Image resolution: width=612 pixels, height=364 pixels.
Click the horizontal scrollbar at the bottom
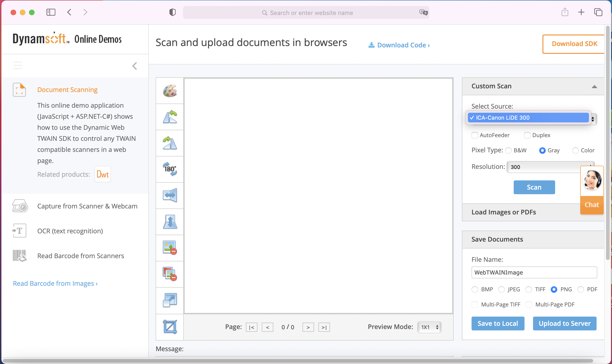pyautogui.click(x=297, y=361)
